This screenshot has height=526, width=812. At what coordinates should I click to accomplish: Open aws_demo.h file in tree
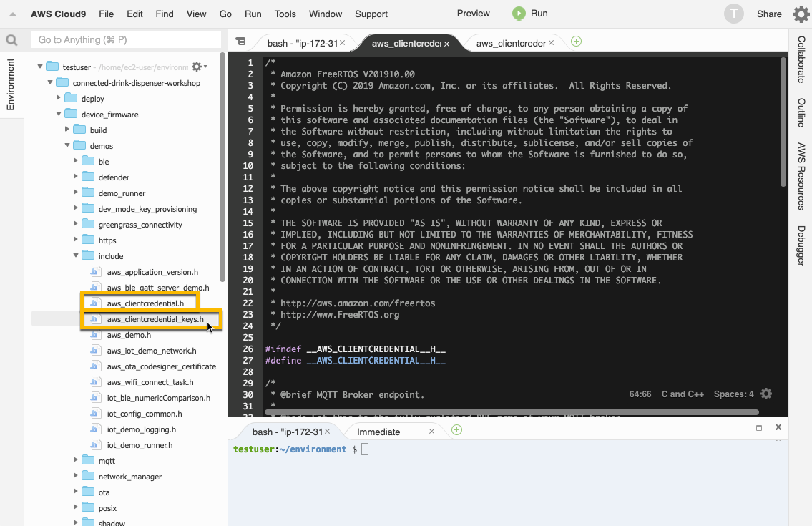click(129, 336)
